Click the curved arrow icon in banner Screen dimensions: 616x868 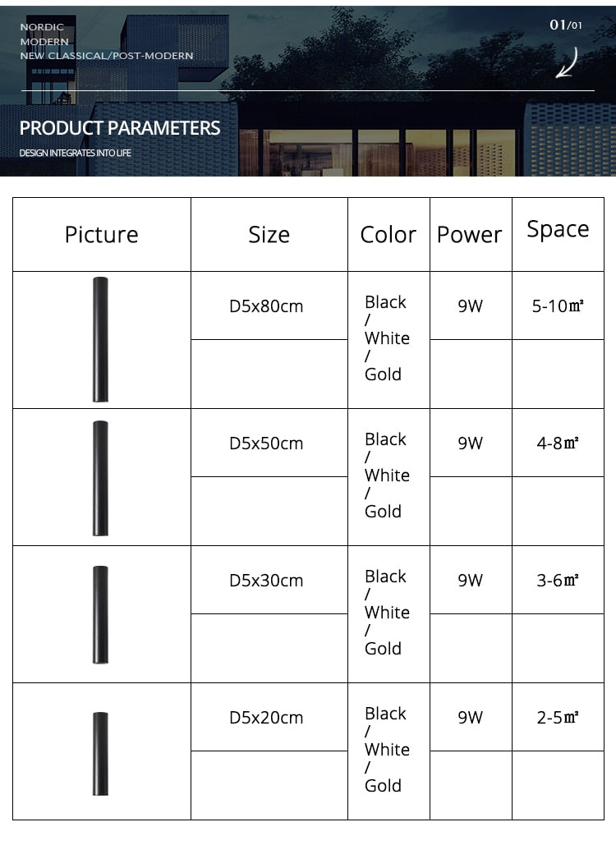567,63
